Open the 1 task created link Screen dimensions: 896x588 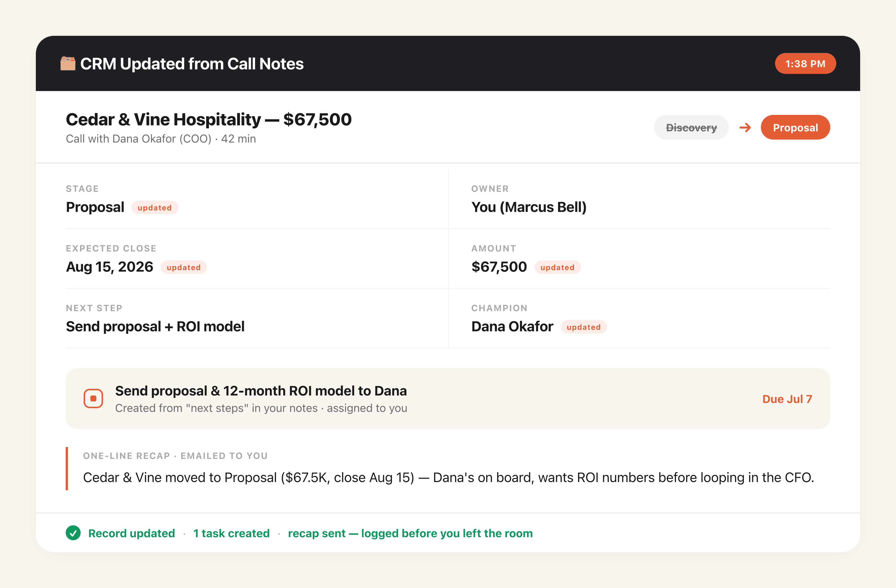click(231, 534)
